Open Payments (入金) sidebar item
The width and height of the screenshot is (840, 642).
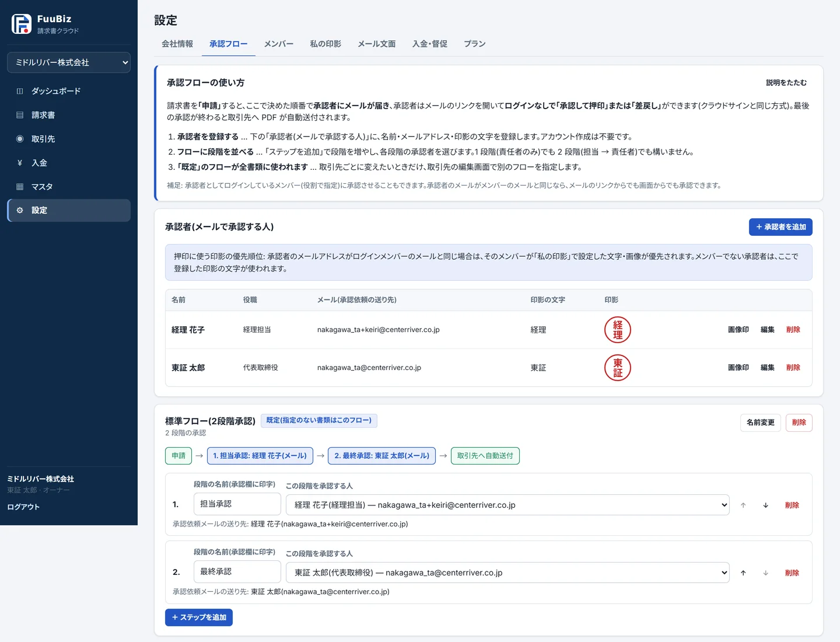69,163
